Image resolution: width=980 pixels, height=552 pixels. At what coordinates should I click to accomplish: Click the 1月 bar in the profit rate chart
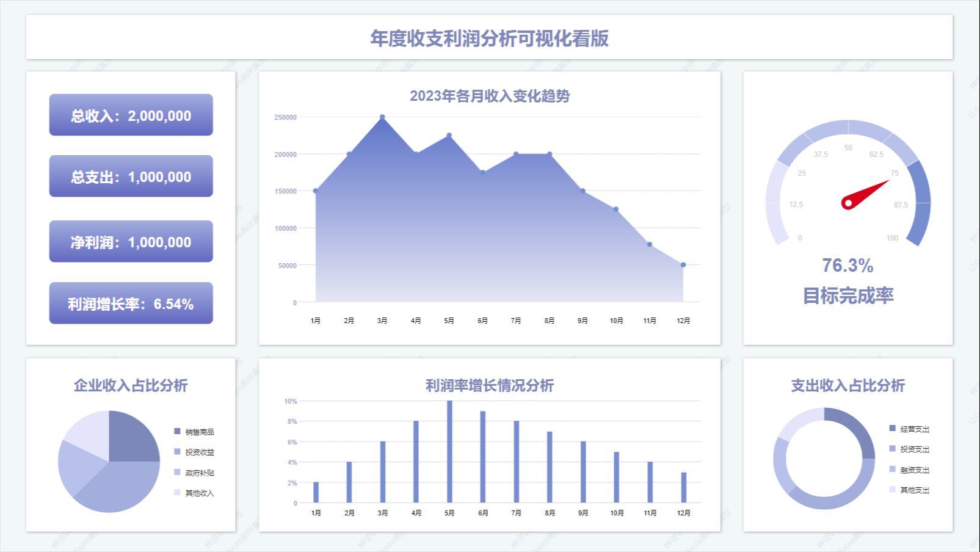(x=316, y=493)
